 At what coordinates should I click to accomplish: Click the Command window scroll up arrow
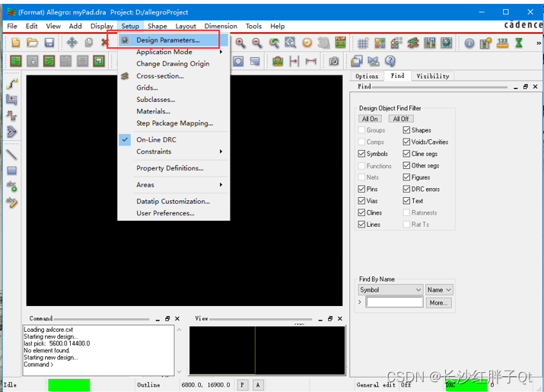coord(179,330)
